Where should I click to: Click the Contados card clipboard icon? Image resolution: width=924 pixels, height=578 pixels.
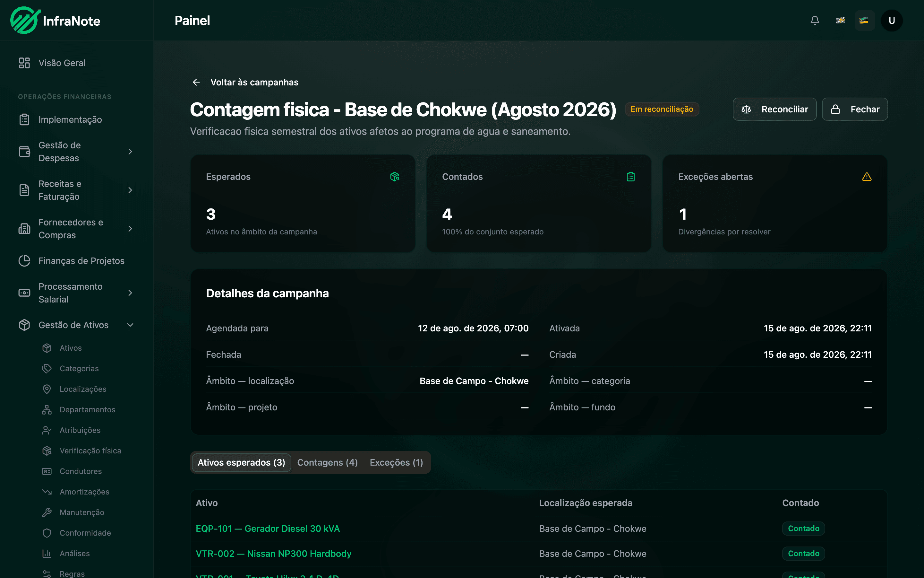631,177
